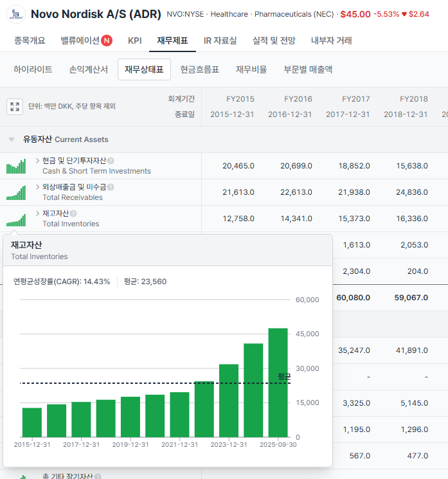The width and height of the screenshot is (448, 479).
Task: Go to the 실적 및 전망 tab
Action: coord(274,41)
